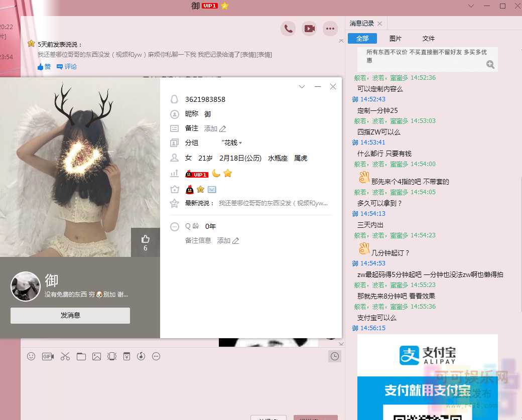Click 添加 to add a remark
This screenshot has height=420, width=522.
tap(212, 128)
